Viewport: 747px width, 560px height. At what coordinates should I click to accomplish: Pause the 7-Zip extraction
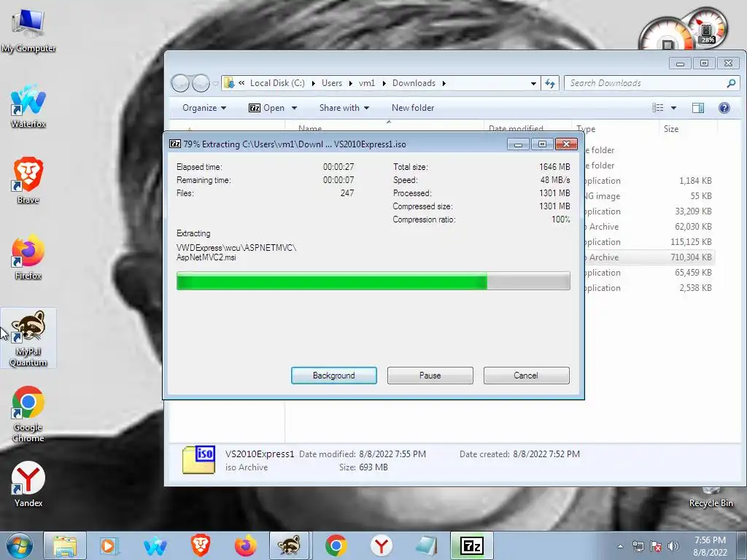(x=430, y=376)
